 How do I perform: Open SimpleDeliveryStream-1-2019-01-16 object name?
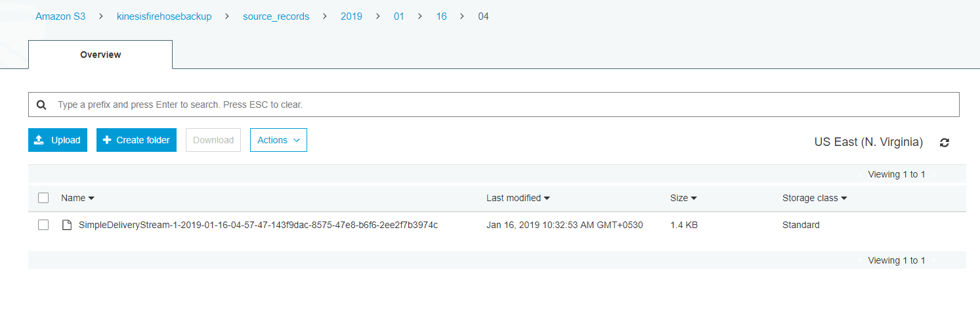coord(258,225)
